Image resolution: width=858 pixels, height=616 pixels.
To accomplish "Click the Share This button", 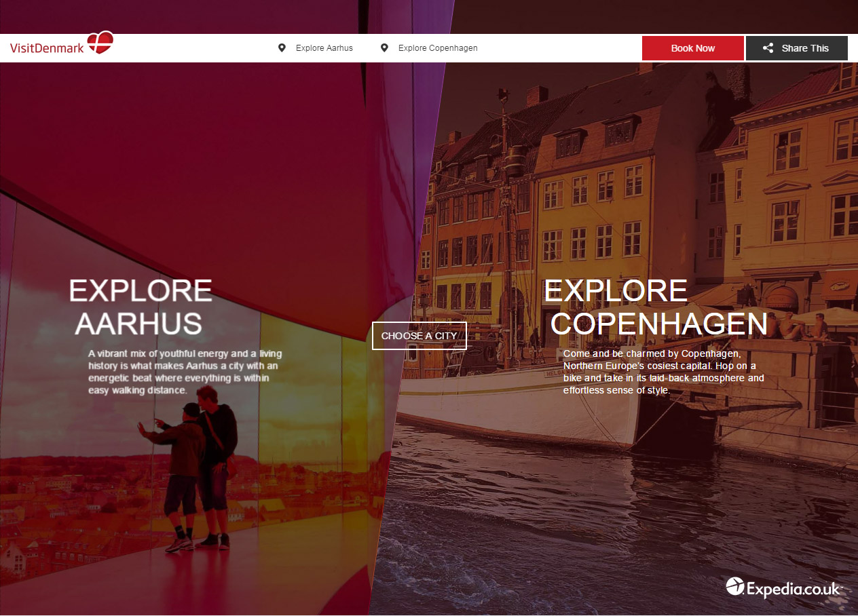I will point(797,48).
